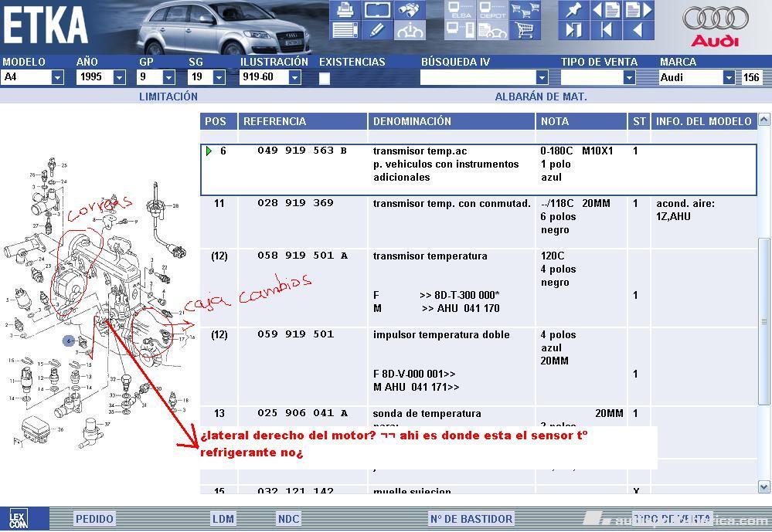Image resolution: width=772 pixels, height=532 pixels.
Task: Click the NDC button
Action: point(288,519)
